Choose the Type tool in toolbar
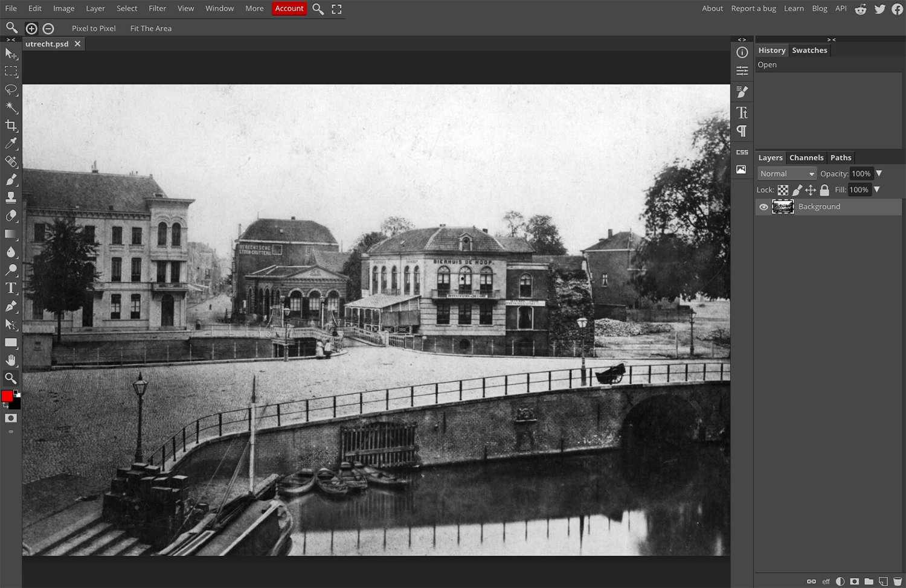Viewport: 906px width, 588px height. [11, 288]
